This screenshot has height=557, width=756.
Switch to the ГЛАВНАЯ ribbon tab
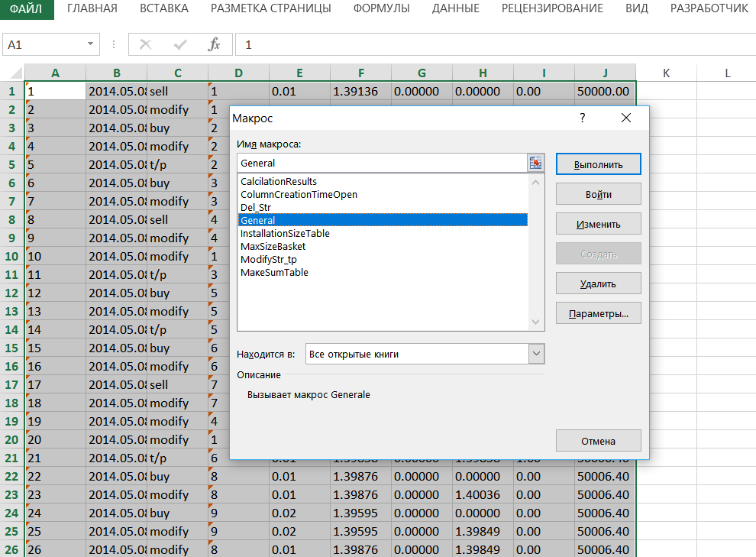tap(92, 8)
